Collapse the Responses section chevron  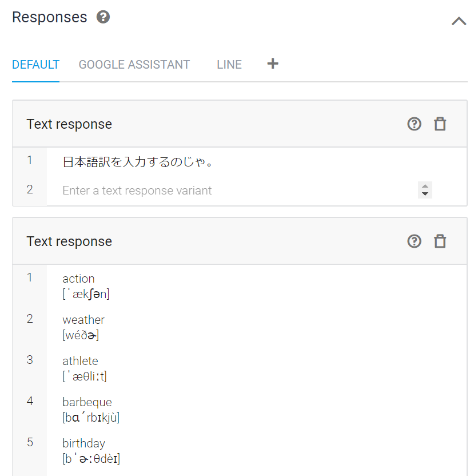[459, 22]
